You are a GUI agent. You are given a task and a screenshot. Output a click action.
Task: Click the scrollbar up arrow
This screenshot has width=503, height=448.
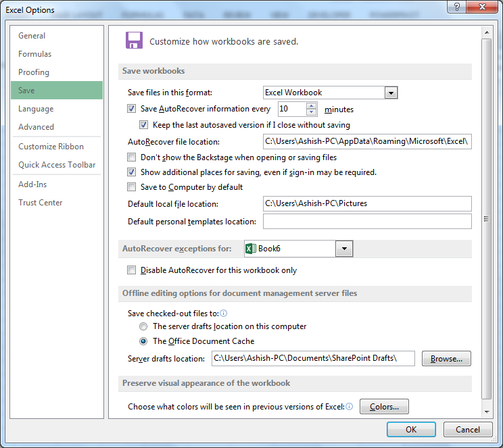click(487, 32)
